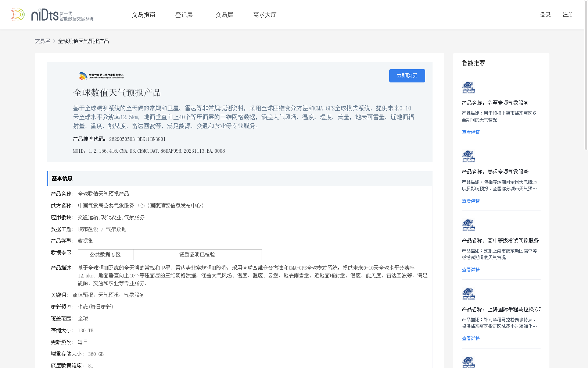Open the 需求大厅 menu item

pos(265,15)
